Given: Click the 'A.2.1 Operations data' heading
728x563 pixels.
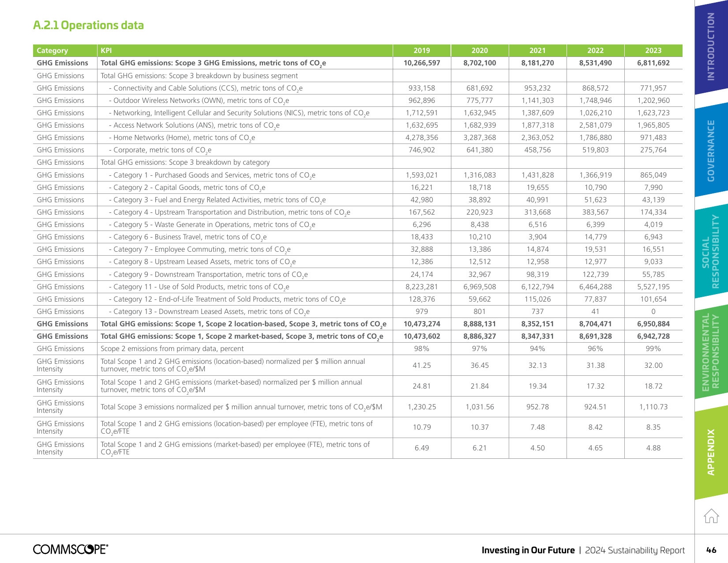Looking at the screenshot, I should point(88,25).
